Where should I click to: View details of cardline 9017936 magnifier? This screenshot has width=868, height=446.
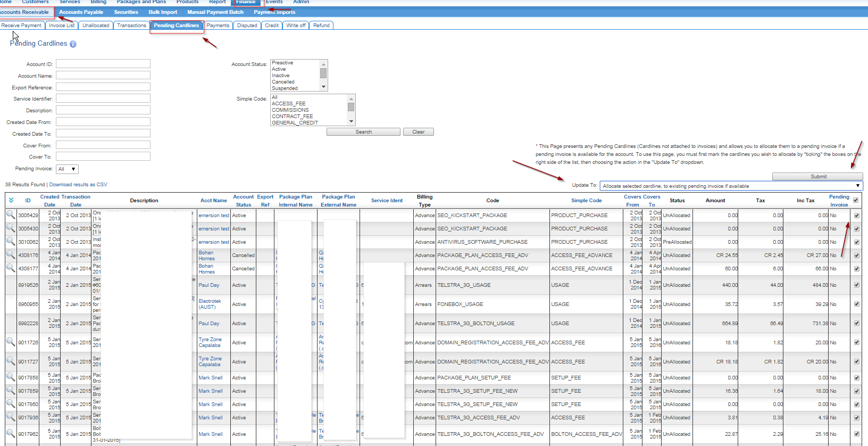[x=11, y=417]
